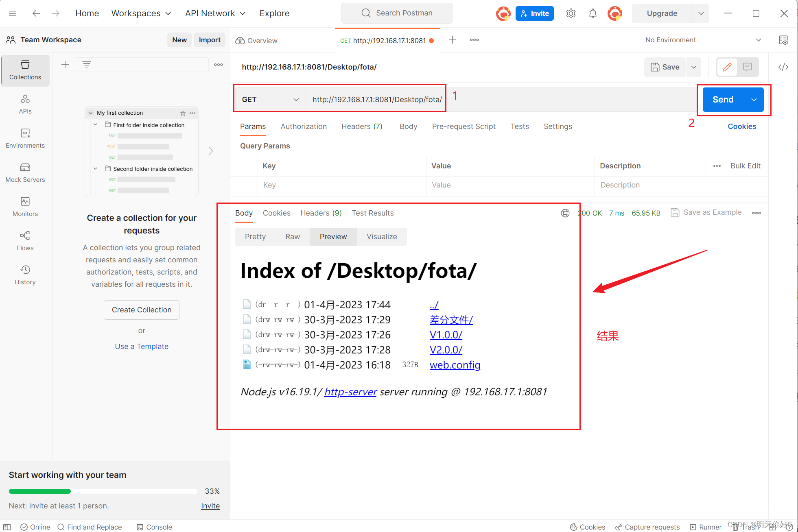Open tab options three-dot menu
This screenshot has width=798, height=532.
point(474,40)
